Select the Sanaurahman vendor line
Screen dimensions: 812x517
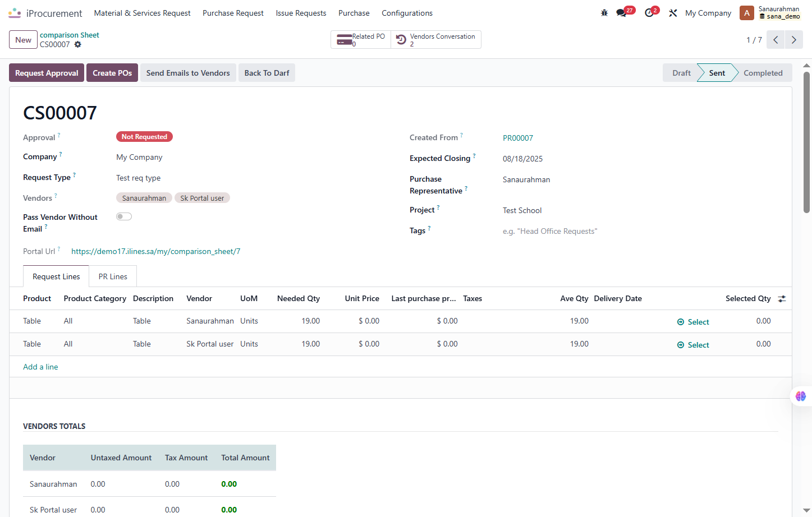tap(693, 322)
